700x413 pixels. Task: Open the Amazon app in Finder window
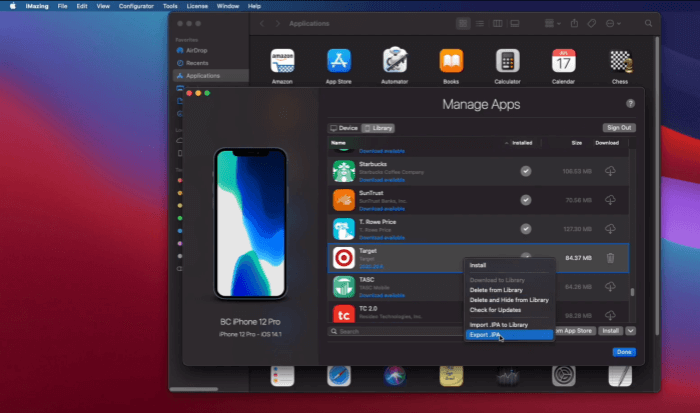(282, 61)
